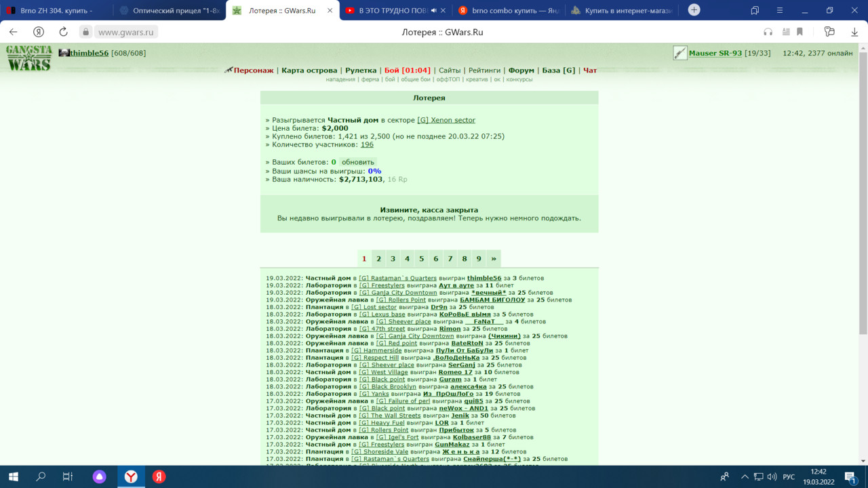Open the notification center icon

850,477
